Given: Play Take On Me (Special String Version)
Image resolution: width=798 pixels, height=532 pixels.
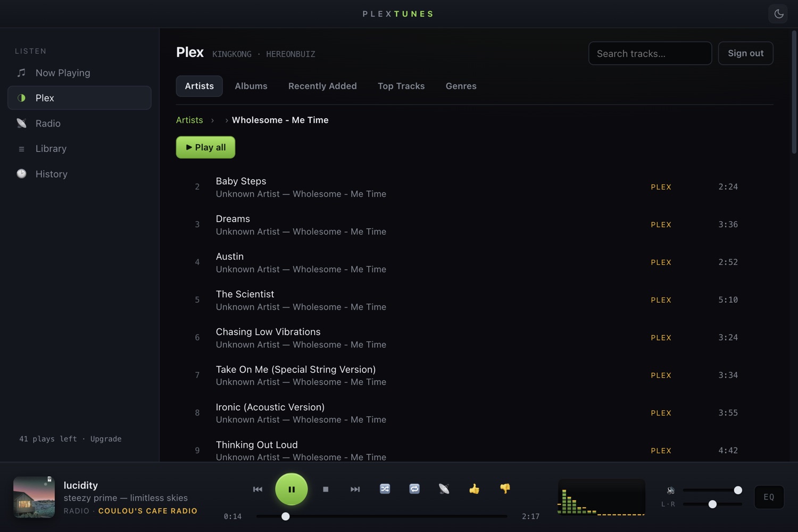Looking at the screenshot, I should click(x=474, y=376).
